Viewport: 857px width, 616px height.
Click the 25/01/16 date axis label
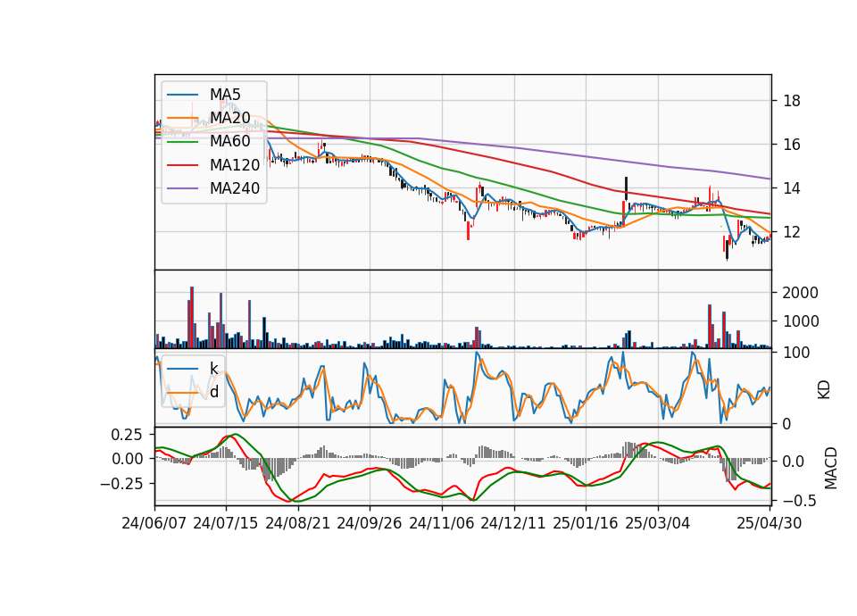[586, 523]
